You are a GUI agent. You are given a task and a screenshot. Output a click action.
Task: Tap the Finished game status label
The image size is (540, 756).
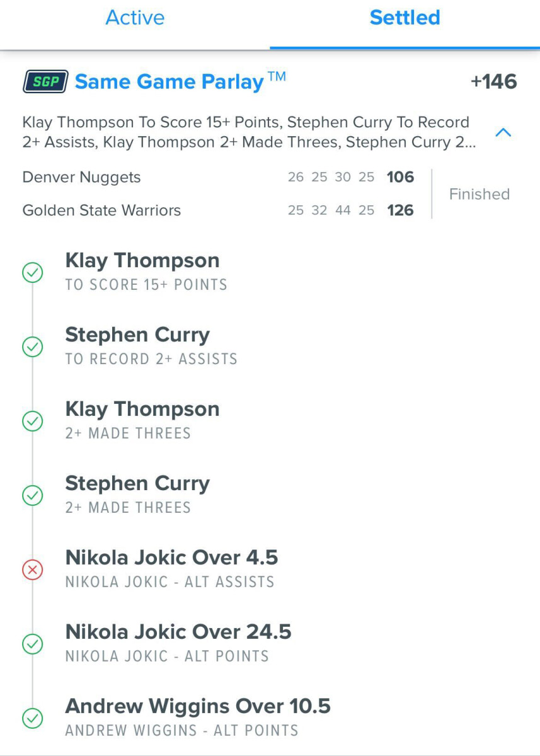(479, 194)
